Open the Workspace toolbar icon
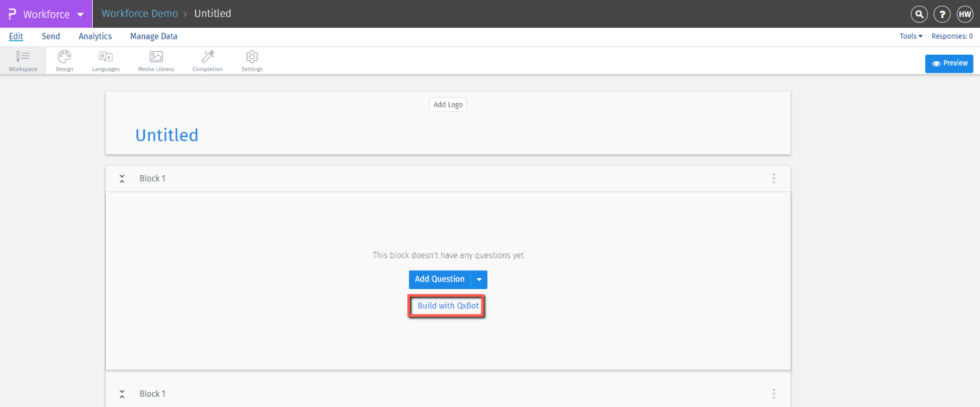The image size is (980, 407). [23, 61]
